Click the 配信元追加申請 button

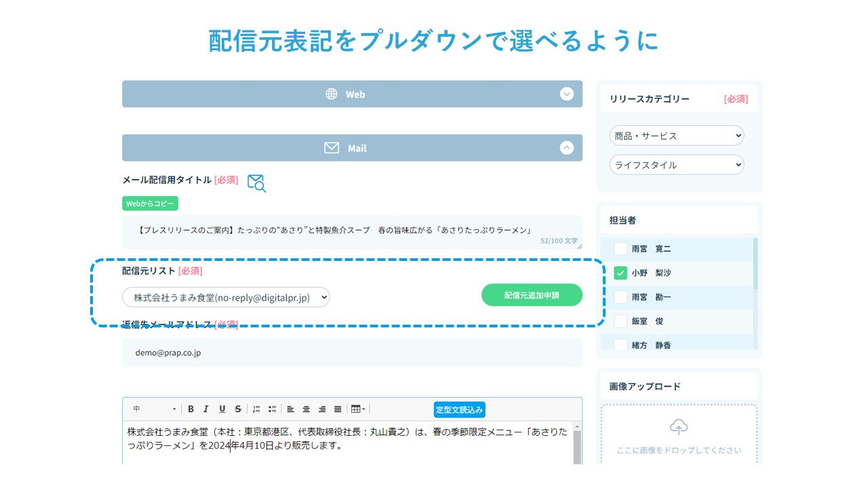coord(532,296)
